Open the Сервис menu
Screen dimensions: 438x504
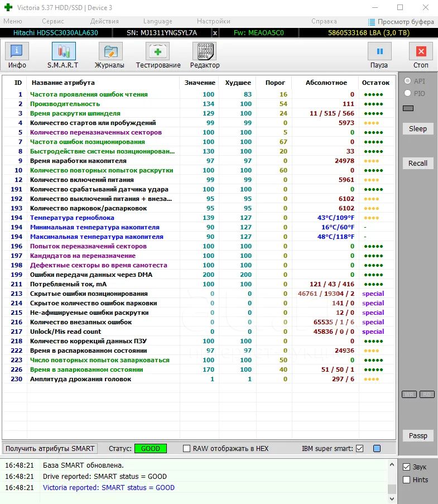tap(52, 21)
